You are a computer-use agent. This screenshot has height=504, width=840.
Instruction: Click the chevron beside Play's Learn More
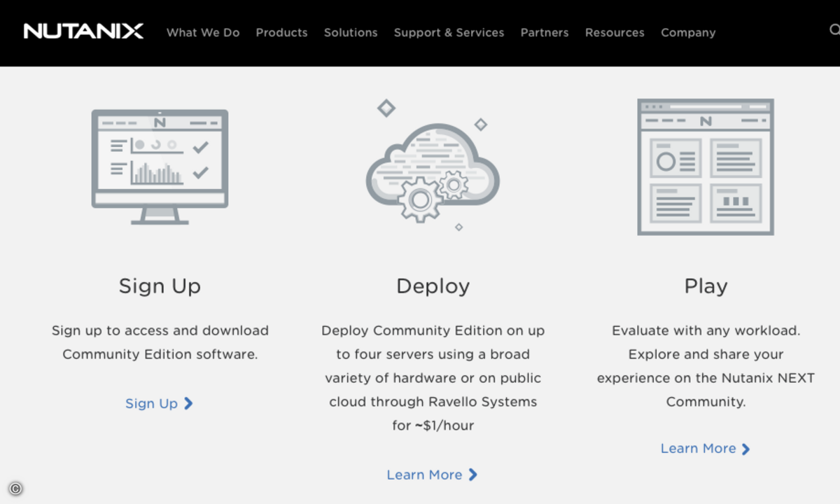(x=745, y=449)
